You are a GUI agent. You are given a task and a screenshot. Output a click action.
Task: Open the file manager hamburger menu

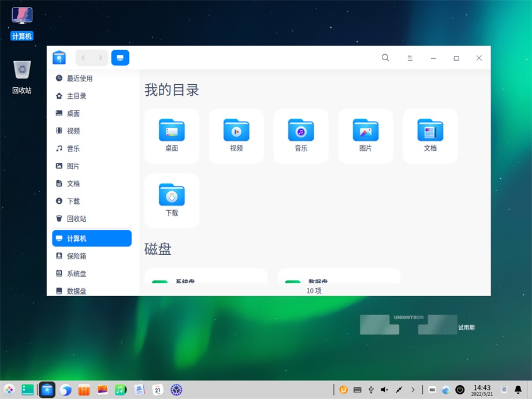[x=410, y=58]
